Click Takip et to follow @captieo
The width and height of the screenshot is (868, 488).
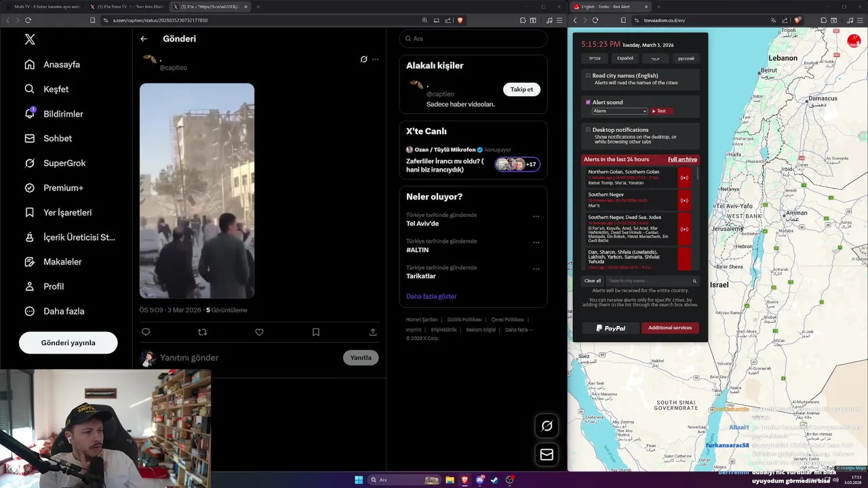click(x=521, y=89)
